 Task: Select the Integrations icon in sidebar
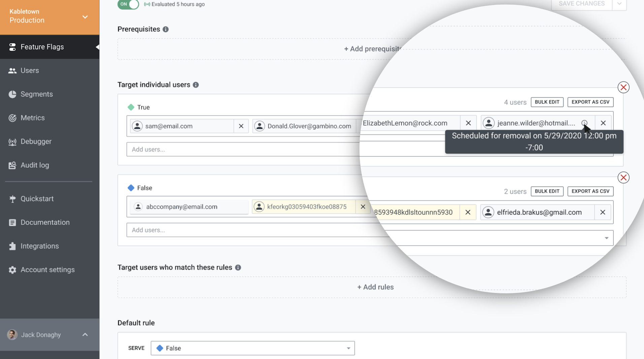(x=12, y=246)
